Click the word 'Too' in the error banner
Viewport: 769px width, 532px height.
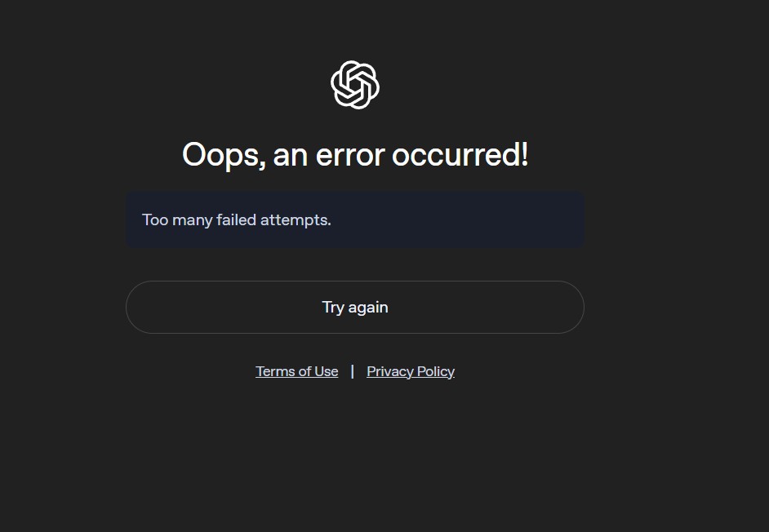(155, 219)
